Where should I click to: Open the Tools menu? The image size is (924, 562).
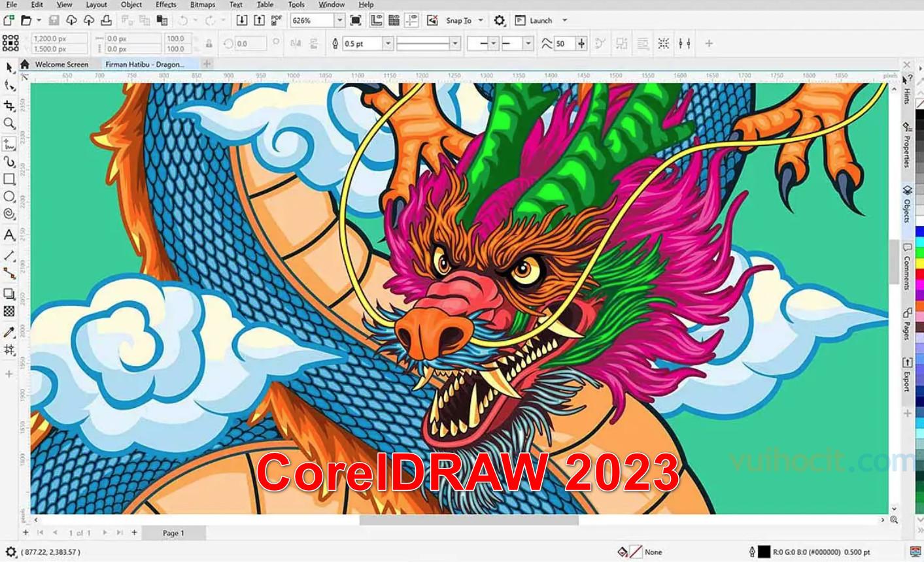296,5
